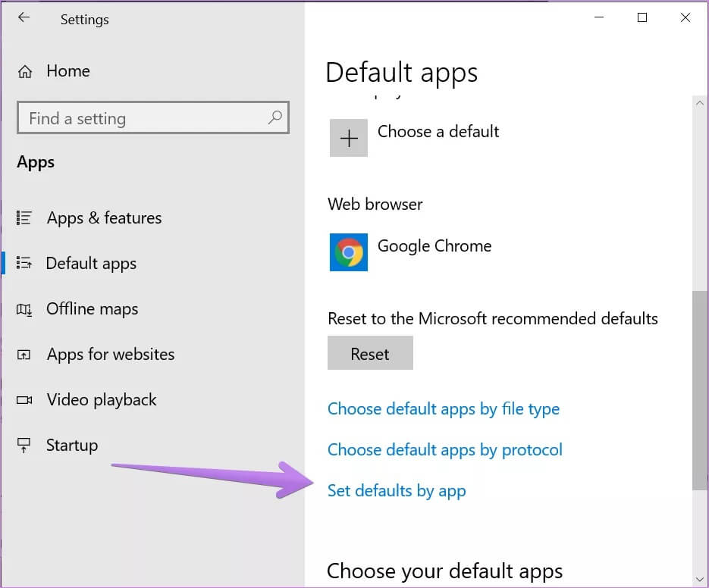Image resolution: width=709 pixels, height=588 pixels.
Task: Select Default apps in sidebar
Action: pyautogui.click(x=91, y=263)
